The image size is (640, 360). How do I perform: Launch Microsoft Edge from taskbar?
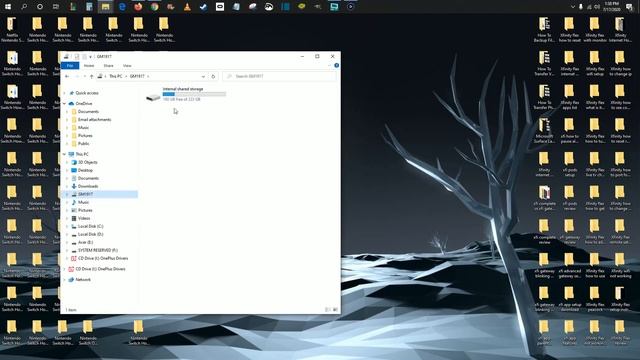(x=122, y=7)
